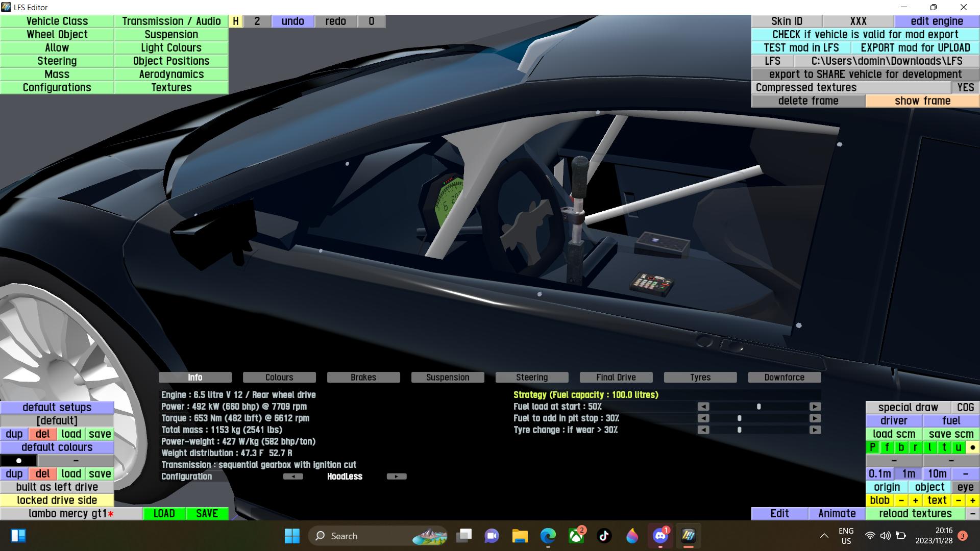Image resolution: width=980 pixels, height=551 pixels.
Task: Click the right arrow next to Hoodless
Action: point(397,477)
